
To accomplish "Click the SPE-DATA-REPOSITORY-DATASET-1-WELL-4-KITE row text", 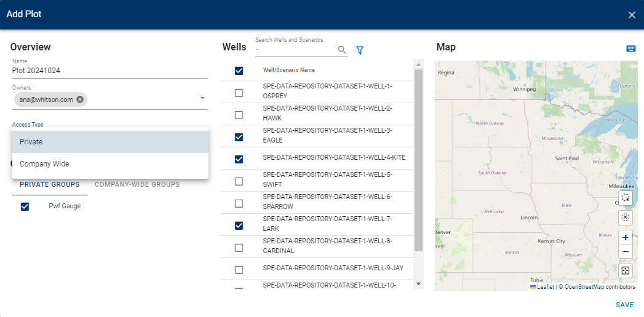I will [335, 157].
